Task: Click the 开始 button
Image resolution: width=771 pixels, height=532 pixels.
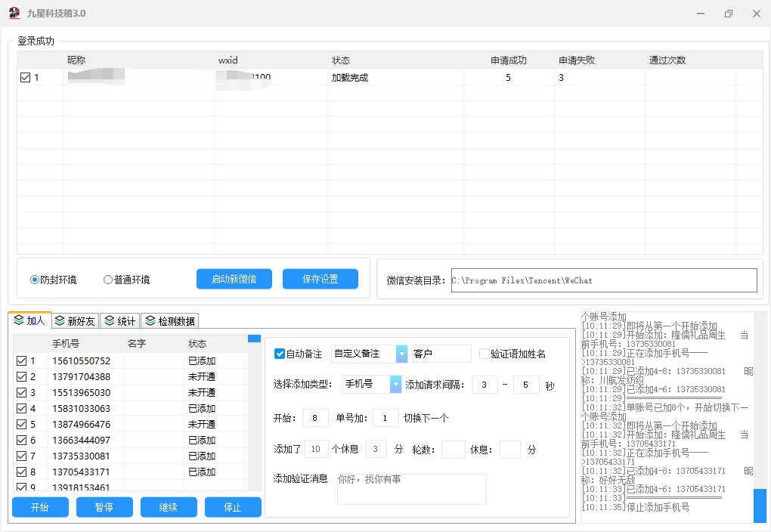Action: 40,507
